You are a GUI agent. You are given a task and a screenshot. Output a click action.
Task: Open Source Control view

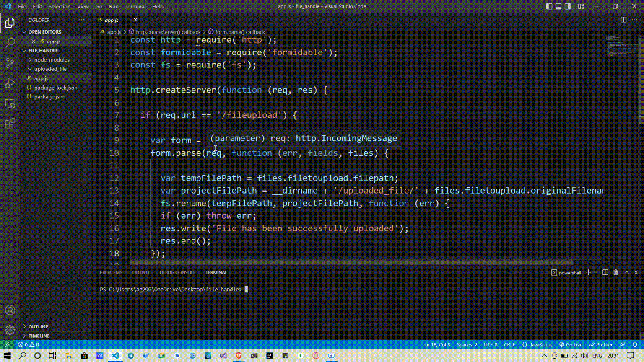(x=10, y=63)
